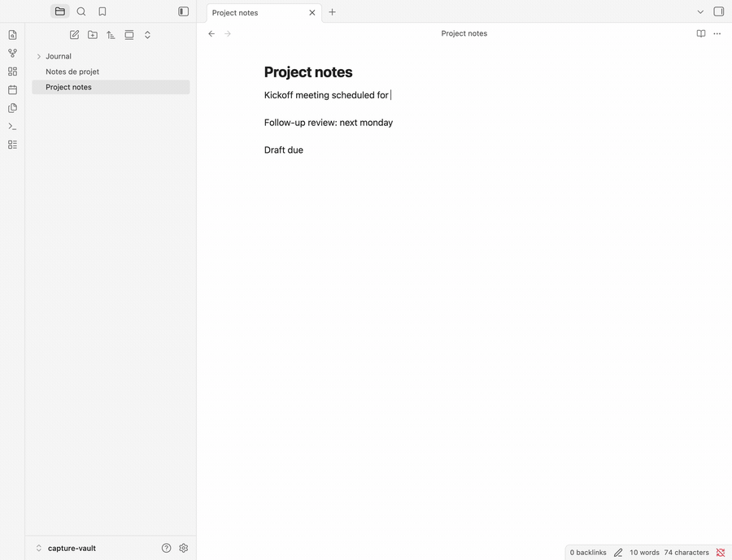Click the Project notes header title

(464, 33)
